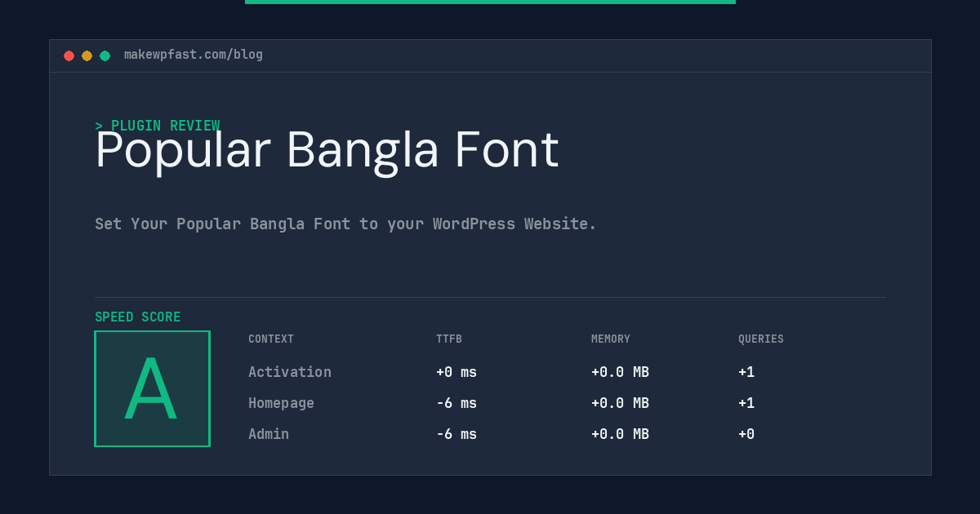Click the QUERIES column header
The image size is (980, 514).
pos(761,339)
